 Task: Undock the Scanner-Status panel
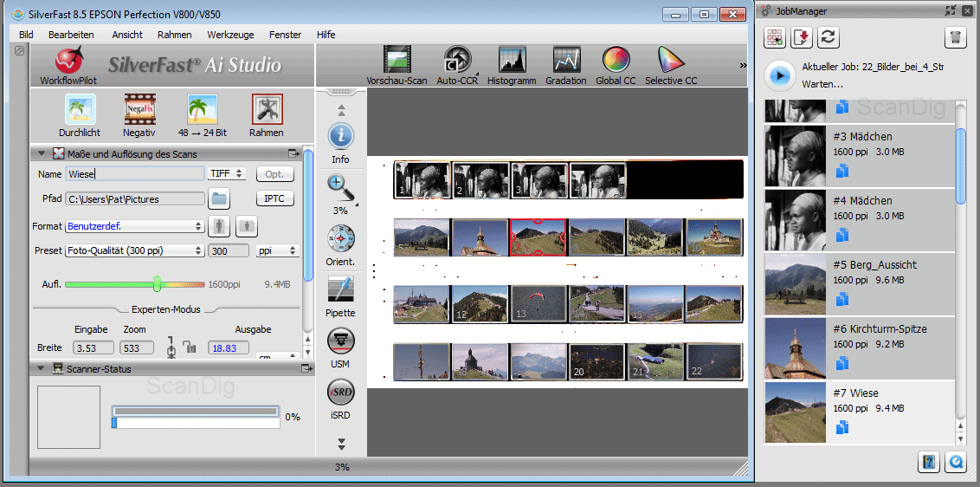tap(306, 368)
